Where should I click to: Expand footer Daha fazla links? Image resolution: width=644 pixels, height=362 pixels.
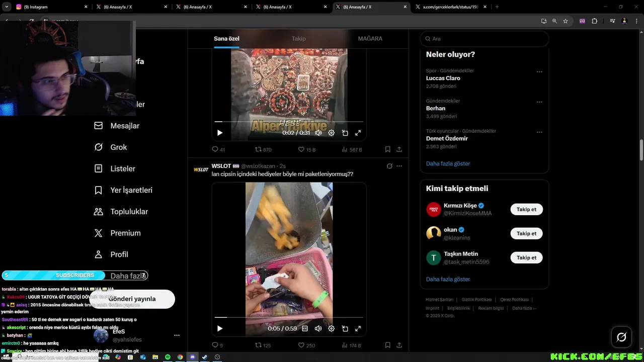(x=524, y=308)
